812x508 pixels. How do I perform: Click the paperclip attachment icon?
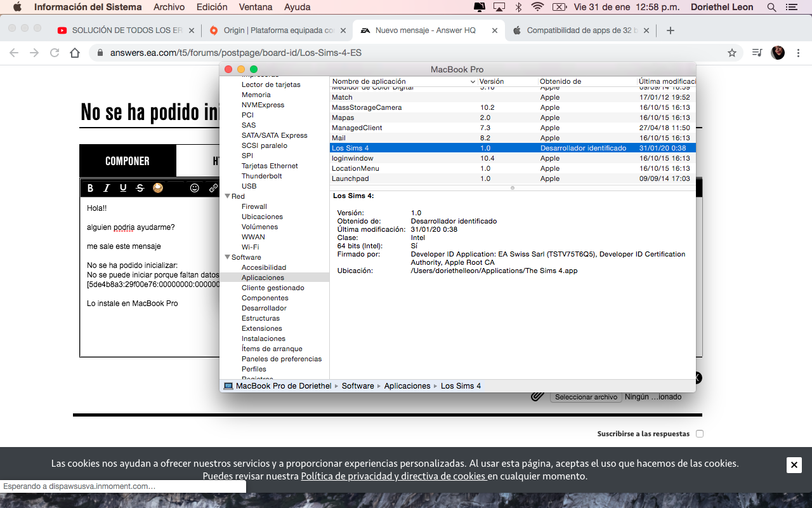tap(537, 396)
